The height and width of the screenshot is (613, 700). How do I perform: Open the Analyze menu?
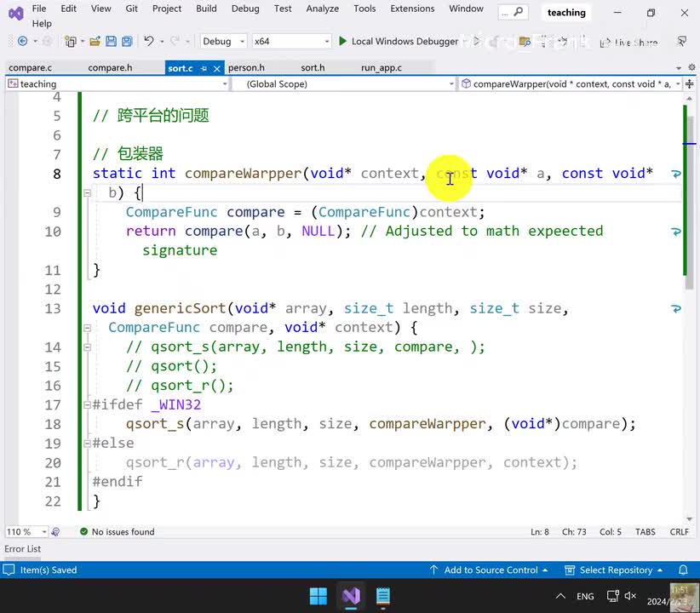322,9
